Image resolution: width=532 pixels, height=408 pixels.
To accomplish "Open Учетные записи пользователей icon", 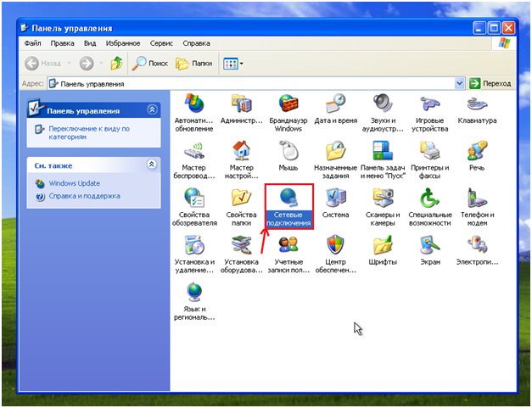I will click(288, 254).
